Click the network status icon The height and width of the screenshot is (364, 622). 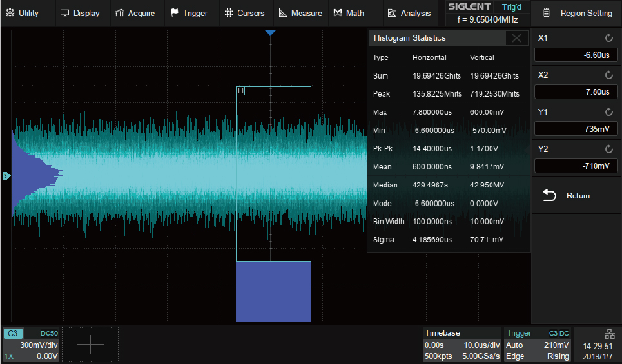609,333
